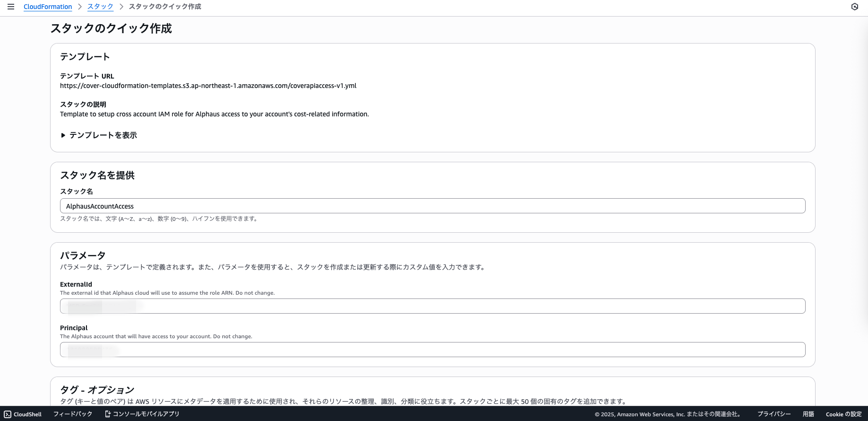Click the スタック名 input field
This screenshot has width=868, height=421.
(x=432, y=206)
